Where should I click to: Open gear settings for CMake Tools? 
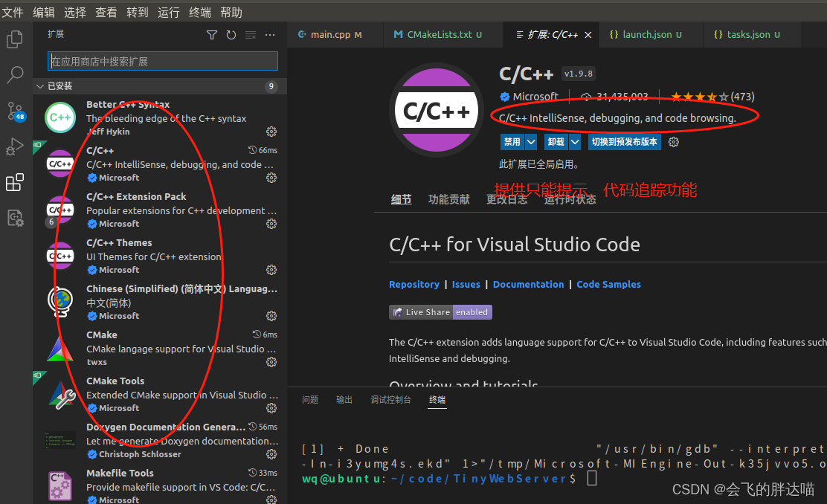point(271,408)
